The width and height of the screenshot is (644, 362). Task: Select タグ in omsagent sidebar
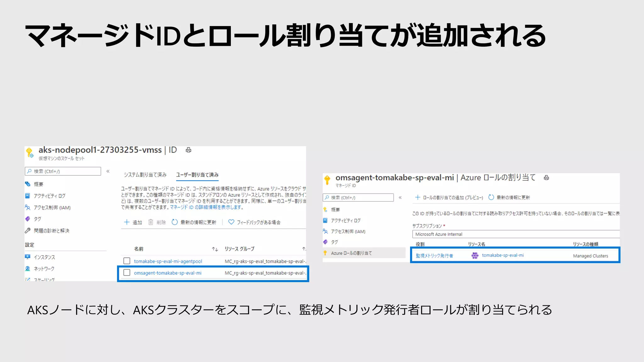(334, 242)
